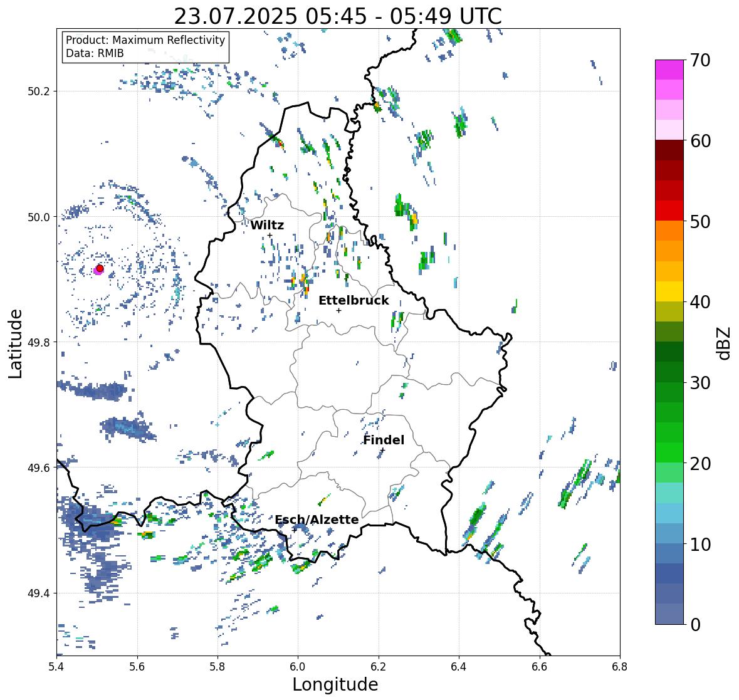Click the title timestamp '23.07.2025 05:45 - 05:49 UTC'
The height and width of the screenshot is (700, 739).
pyautogui.click(x=338, y=17)
